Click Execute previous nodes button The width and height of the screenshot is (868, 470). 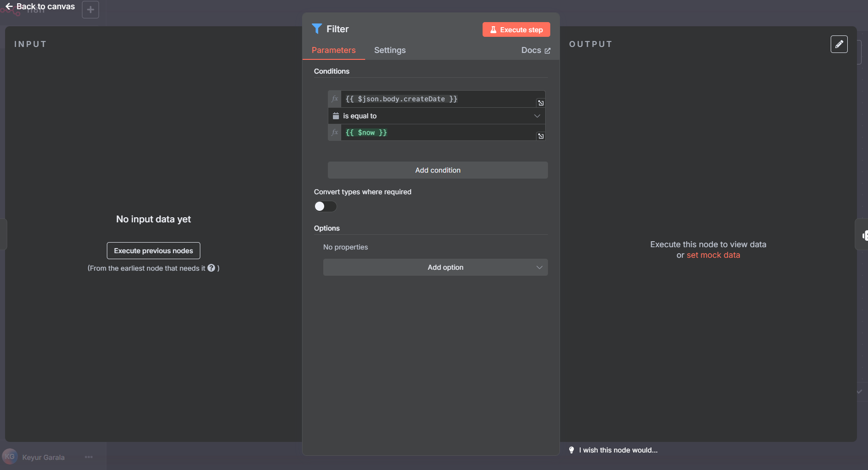pyautogui.click(x=153, y=251)
